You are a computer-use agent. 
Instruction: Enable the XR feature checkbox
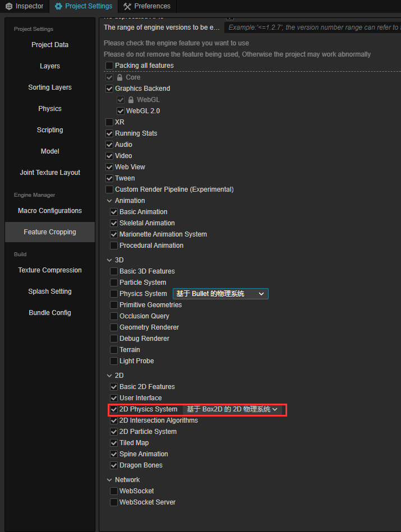[x=109, y=122]
